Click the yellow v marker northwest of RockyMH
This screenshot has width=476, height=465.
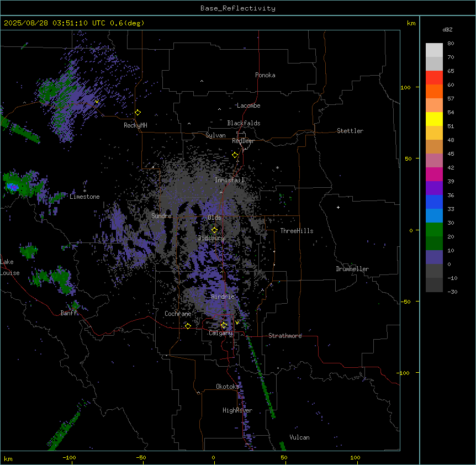[x=97, y=102]
